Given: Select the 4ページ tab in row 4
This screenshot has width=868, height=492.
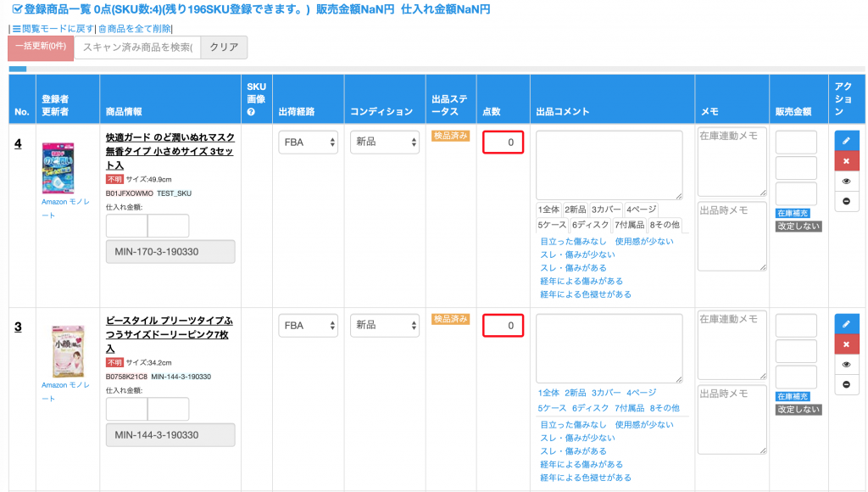Looking at the screenshot, I should [x=641, y=210].
